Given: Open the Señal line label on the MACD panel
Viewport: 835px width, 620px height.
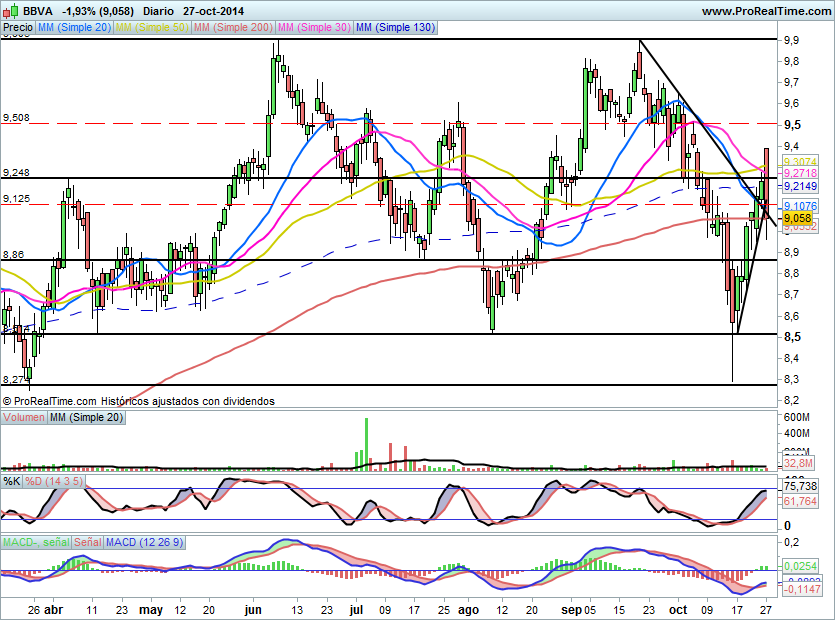Looking at the screenshot, I should pos(87,544).
